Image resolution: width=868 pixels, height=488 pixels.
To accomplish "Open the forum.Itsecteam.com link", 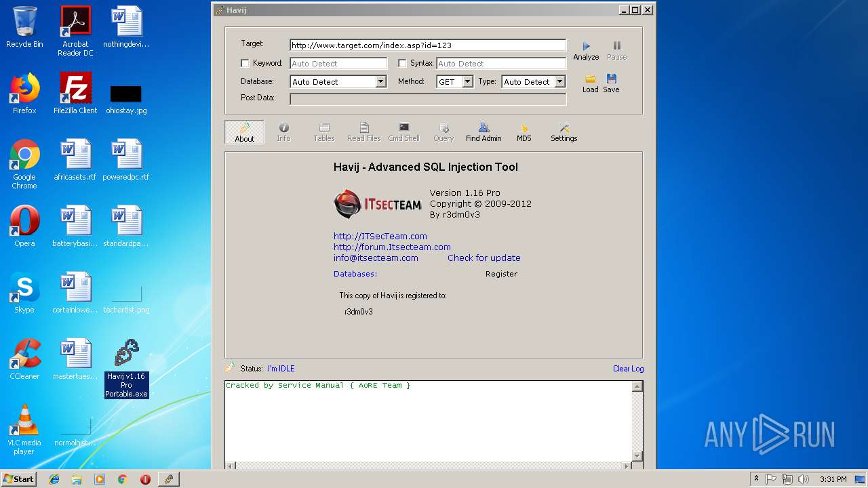I will pos(392,247).
